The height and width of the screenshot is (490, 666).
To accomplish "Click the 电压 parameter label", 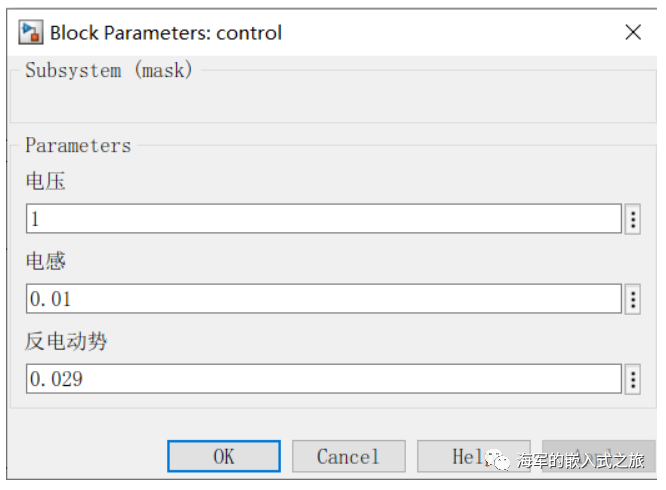I will click(x=46, y=182).
